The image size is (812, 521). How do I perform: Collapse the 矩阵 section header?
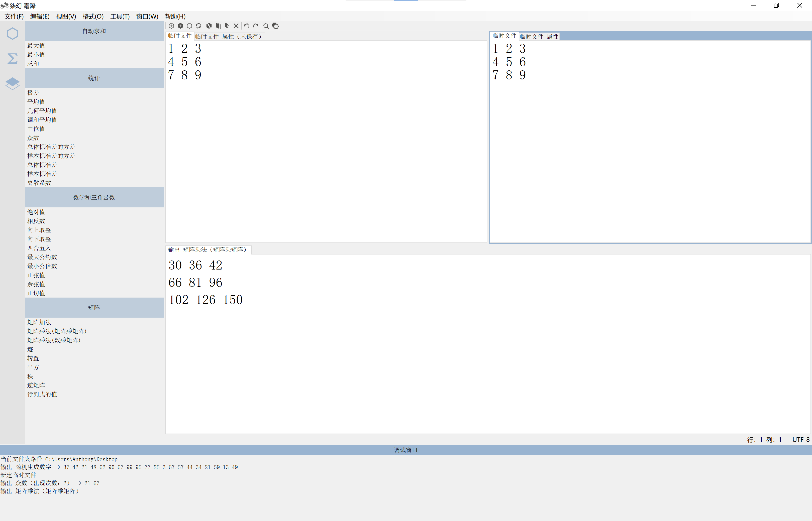click(x=94, y=308)
